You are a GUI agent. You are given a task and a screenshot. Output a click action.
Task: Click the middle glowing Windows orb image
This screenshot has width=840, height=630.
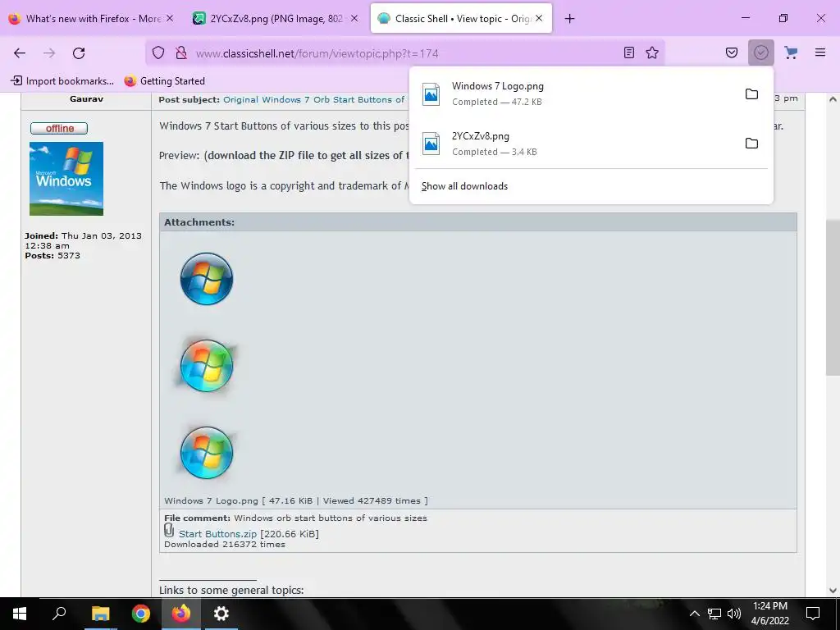(x=206, y=365)
